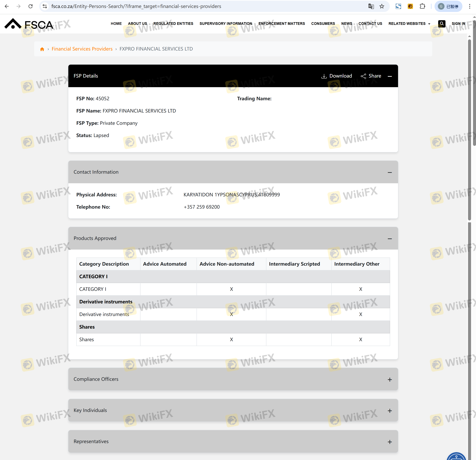Collapse the Products Approved section
This screenshot has height=460, width=476.
(x=390, y=238)
